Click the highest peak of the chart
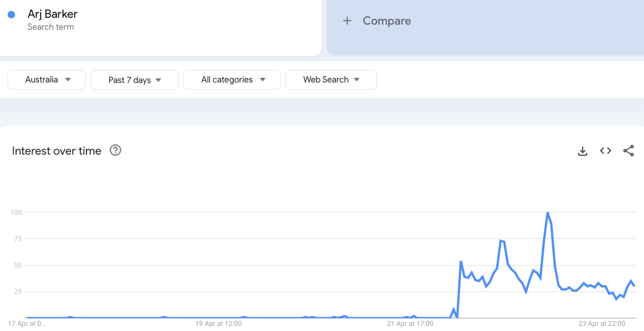 548,213
